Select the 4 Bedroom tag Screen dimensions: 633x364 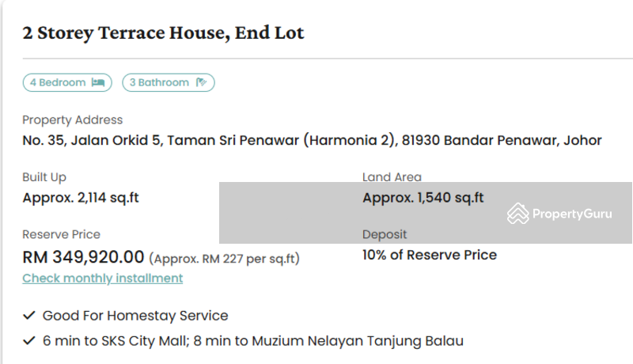(x=67, y=83)
